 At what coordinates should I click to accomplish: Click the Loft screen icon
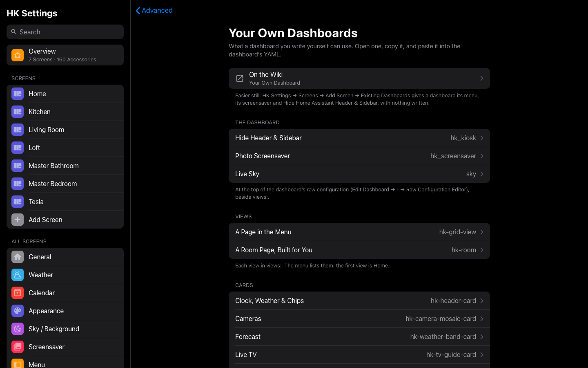point(18,148)
